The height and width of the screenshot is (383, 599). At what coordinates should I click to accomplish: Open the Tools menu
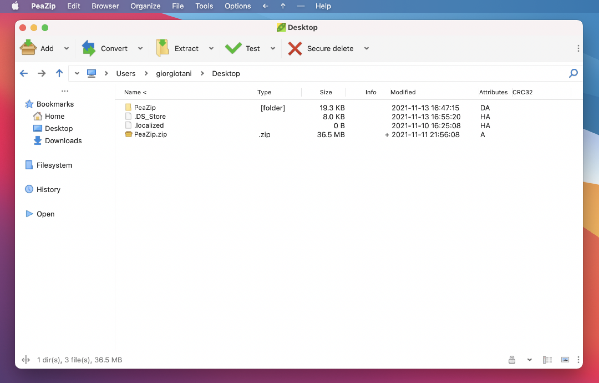pos(204,6)
